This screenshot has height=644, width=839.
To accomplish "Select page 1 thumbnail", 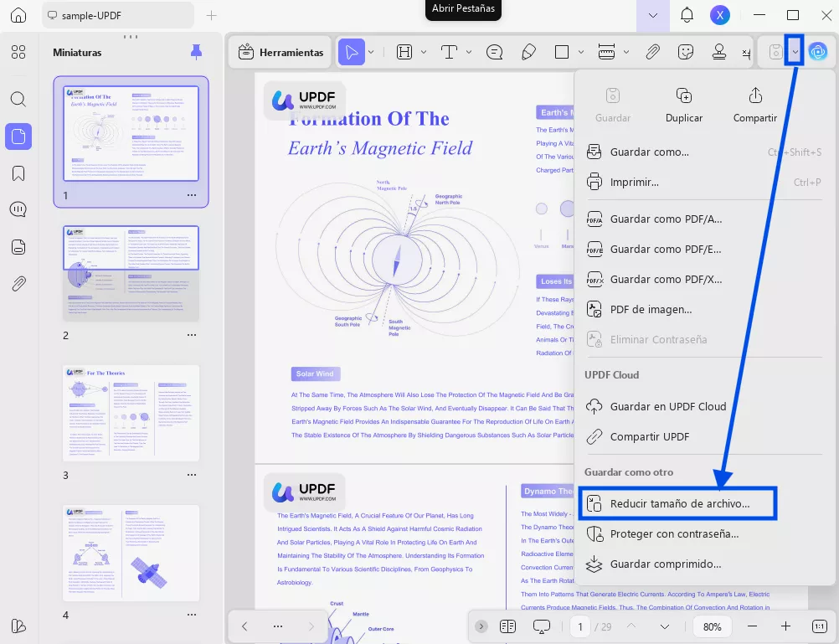I will point(131,133).
